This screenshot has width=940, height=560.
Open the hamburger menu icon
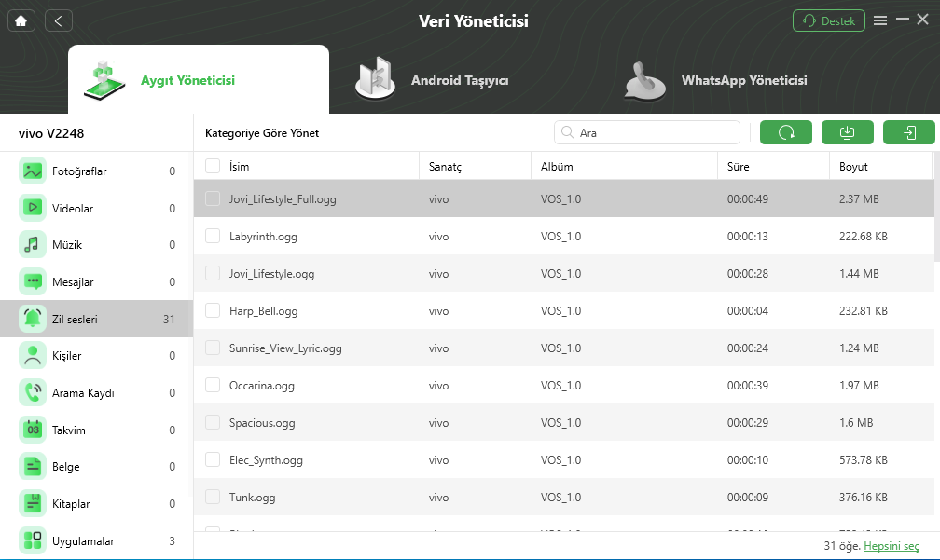click(880, 20)
